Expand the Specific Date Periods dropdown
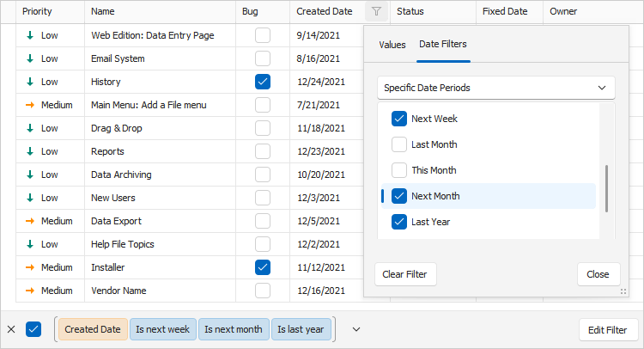This screenshot has width=644, height=349. point(496,88)
